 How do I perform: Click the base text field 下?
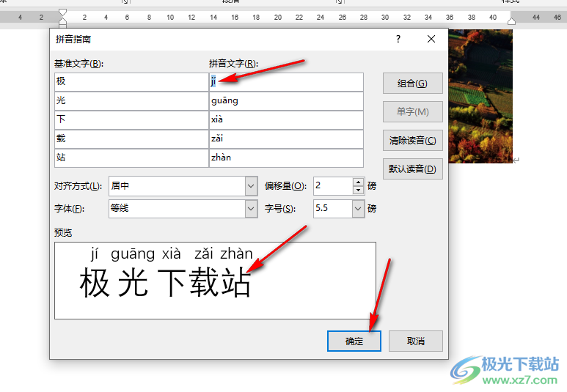click(131, 120)
